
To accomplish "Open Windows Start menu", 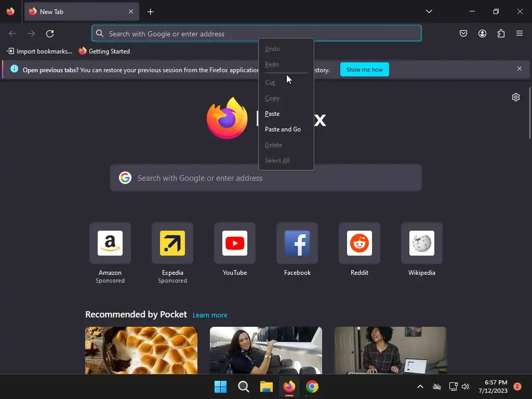I will pyautogui.click(x=220, y=387).
